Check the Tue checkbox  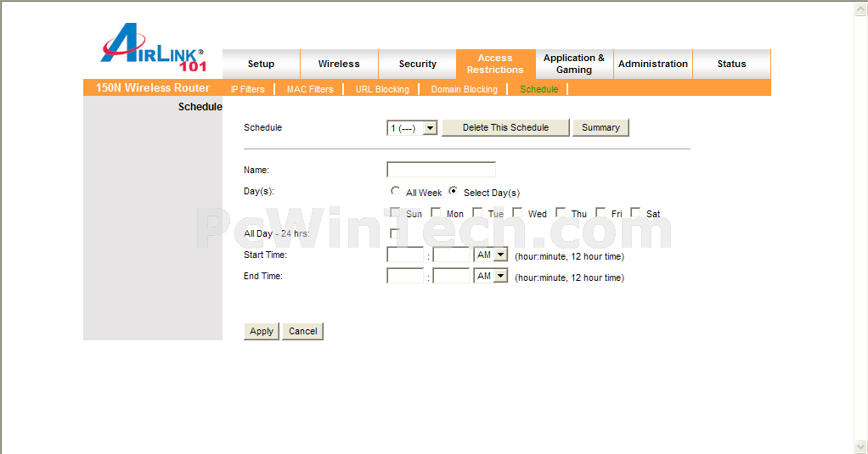click(x=476, y=212)
